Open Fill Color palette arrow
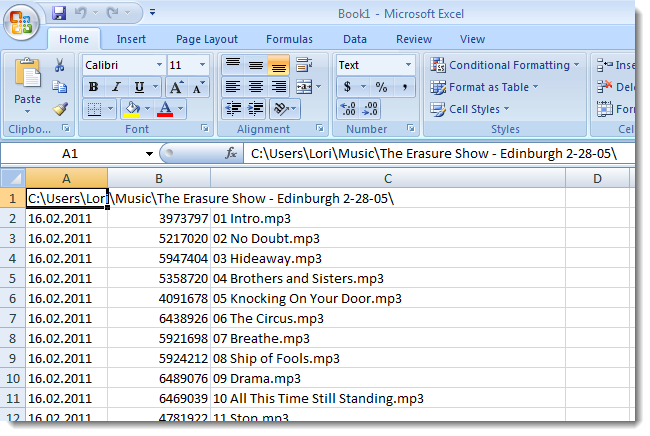This screenshot has height=436, width=650. (x=148, y=109)
